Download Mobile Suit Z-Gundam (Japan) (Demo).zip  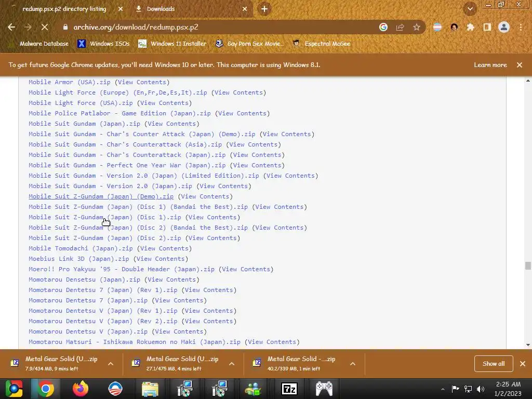coord(101,196)
